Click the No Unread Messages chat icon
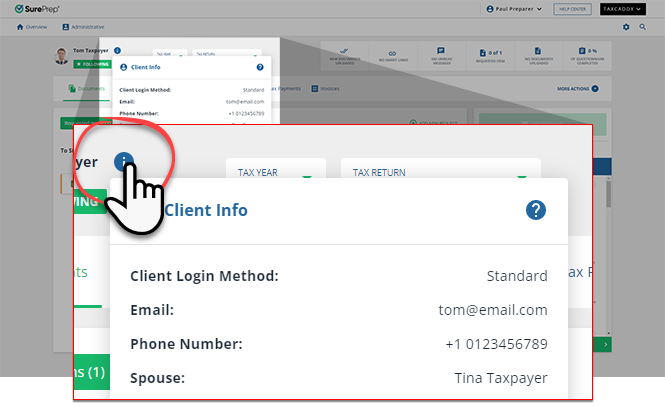Screen dimensions: 665x407 click(x=441, y=50)
